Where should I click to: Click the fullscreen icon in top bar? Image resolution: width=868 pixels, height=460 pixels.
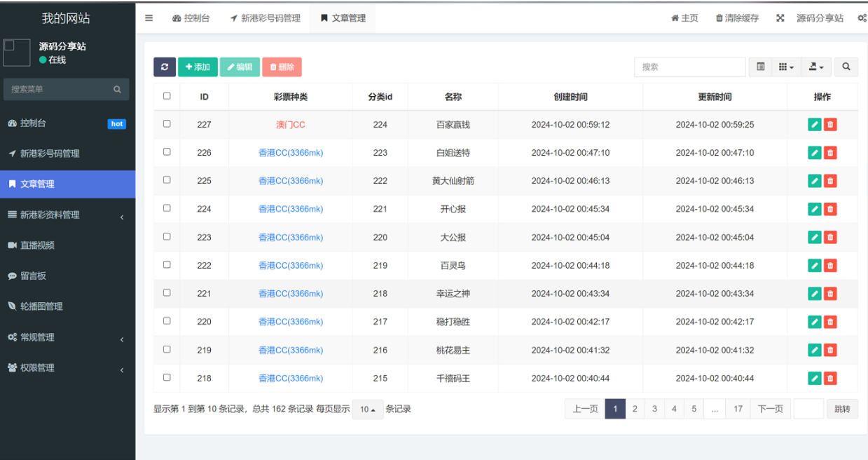(780, 18)
